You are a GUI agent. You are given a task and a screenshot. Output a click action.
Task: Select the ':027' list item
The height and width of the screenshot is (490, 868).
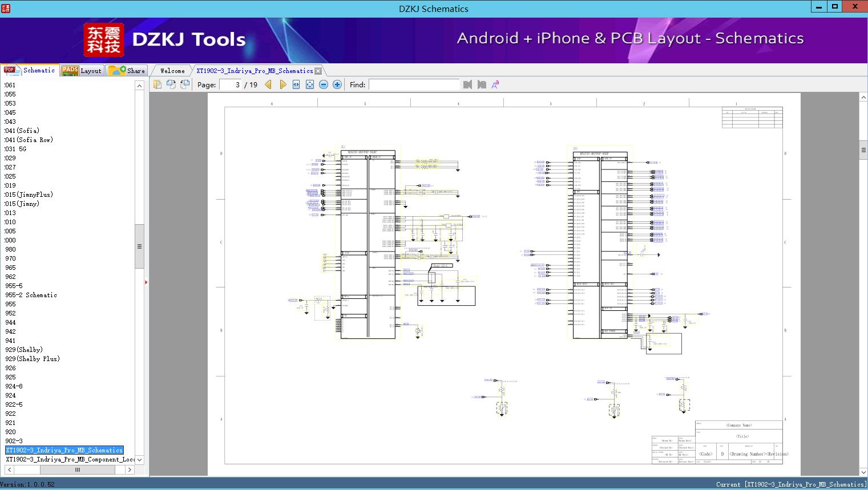click(10, 167)
